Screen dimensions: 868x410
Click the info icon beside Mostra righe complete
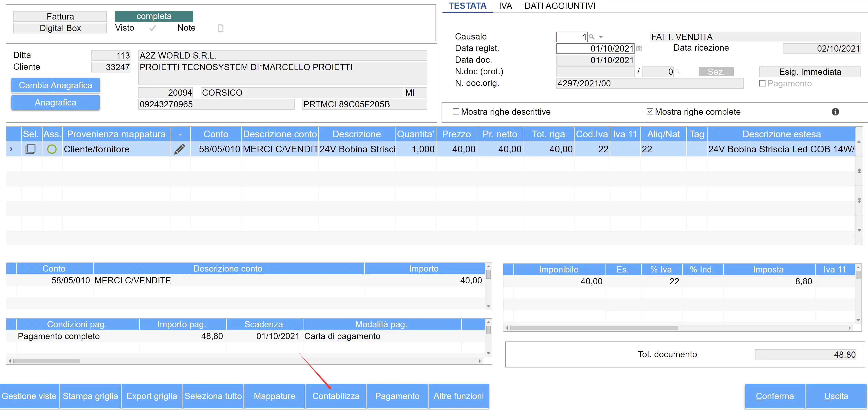[x=835, y=112]
